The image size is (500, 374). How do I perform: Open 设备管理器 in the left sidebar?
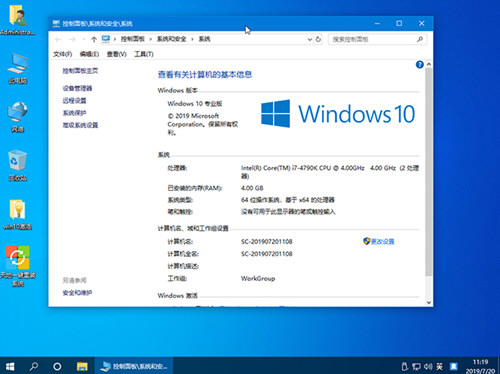tap(77, 88)
